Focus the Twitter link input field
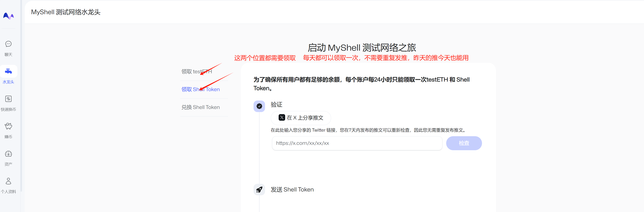Image resolution: width=644 pixels, height=212 pixels. 357,143
